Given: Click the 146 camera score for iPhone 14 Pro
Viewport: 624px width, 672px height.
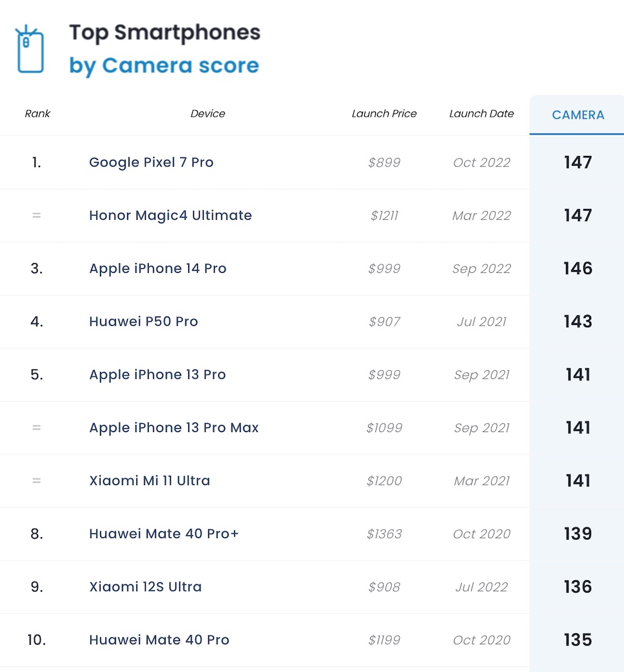Looking at the screenshot, I should [x=578, y=268].
